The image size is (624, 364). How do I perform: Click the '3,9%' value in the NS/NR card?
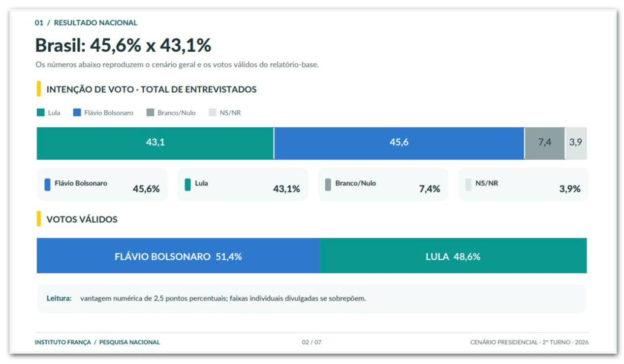(x=570, y=189)
